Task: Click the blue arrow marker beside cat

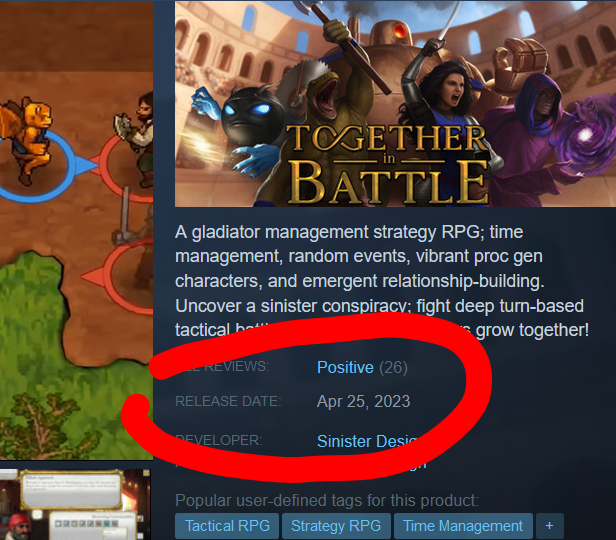Action: coord(86,165)
